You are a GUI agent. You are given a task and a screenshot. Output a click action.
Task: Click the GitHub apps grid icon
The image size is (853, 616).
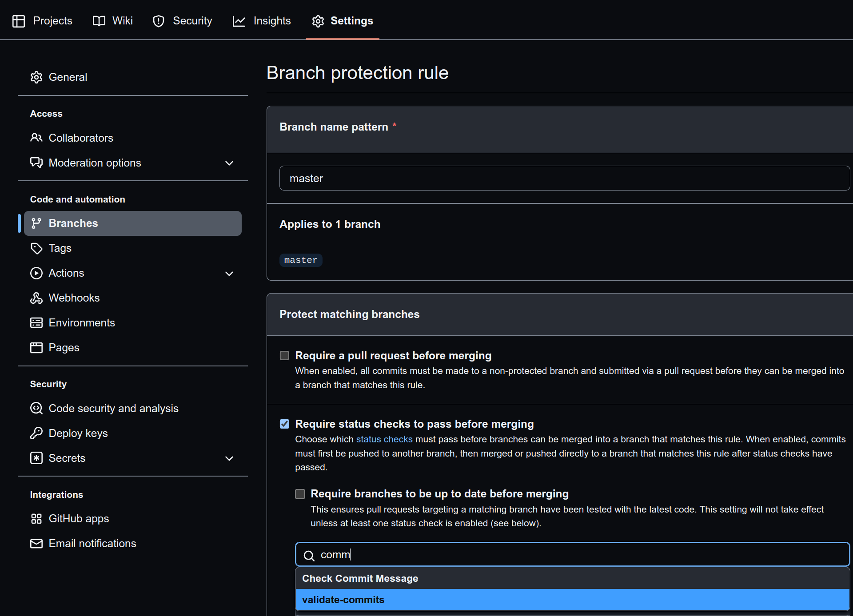pos(36,519)
